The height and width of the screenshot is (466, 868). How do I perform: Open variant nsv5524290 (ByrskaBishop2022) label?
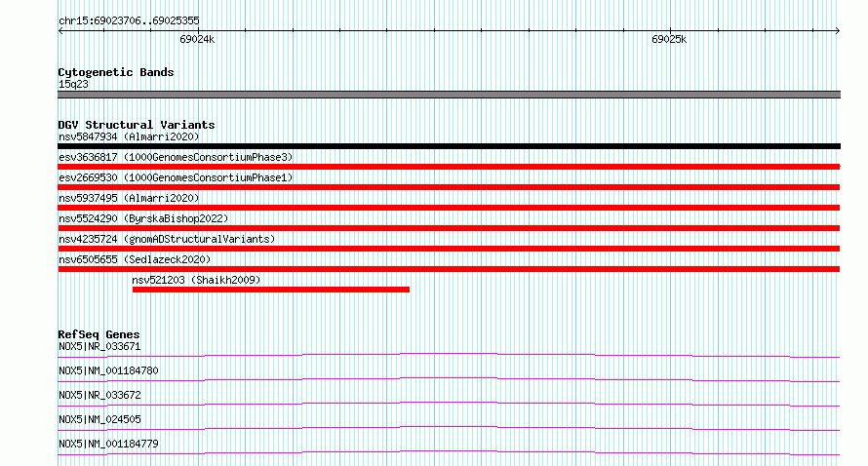(x=143, y=218)
